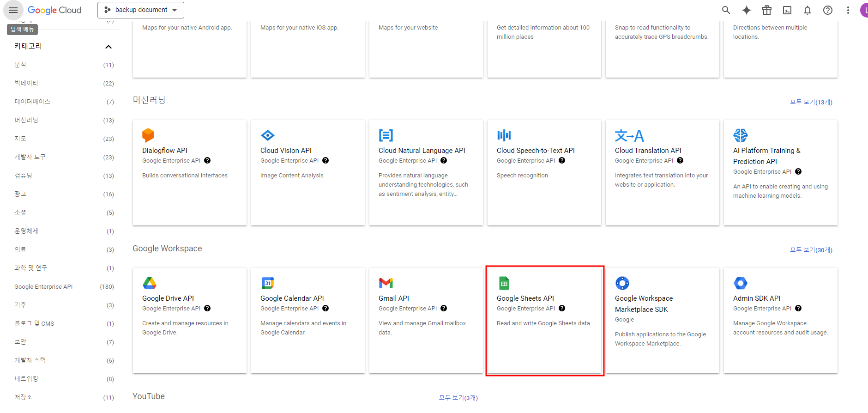The image size is (868, 413).
Task: Open the notifications bell
Action: 808,10
